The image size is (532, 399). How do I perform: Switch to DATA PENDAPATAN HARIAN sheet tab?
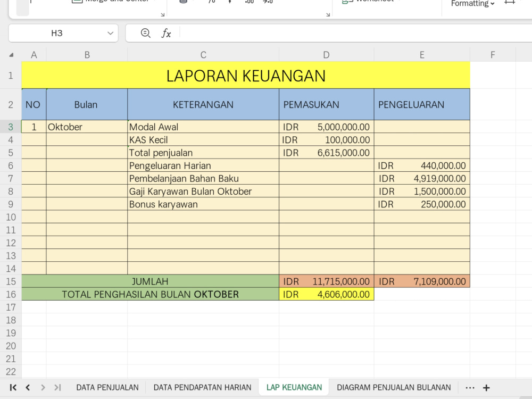(x=202, y=387)
